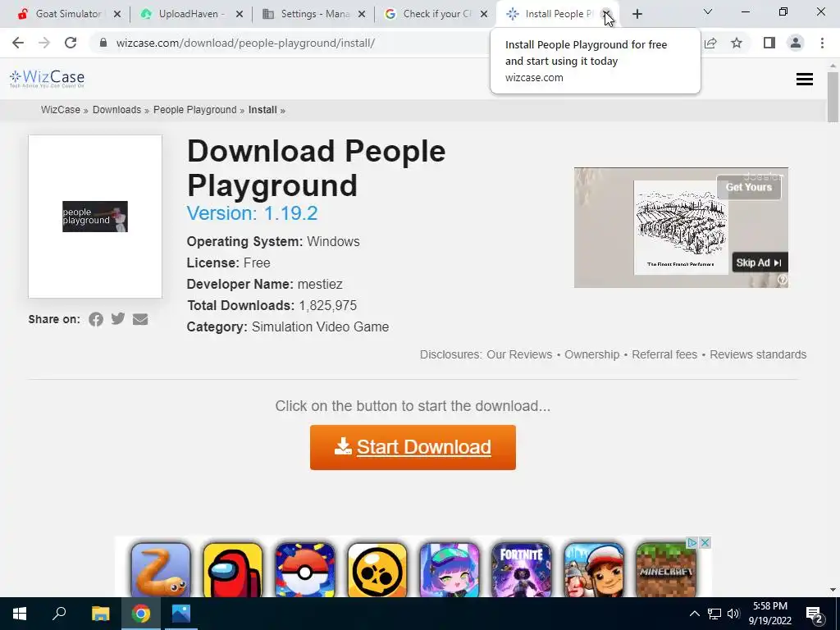The height and width of the screenshot is (630, 840).
Task: Open Our Reviews disclosure link
Action: point(519,354)
